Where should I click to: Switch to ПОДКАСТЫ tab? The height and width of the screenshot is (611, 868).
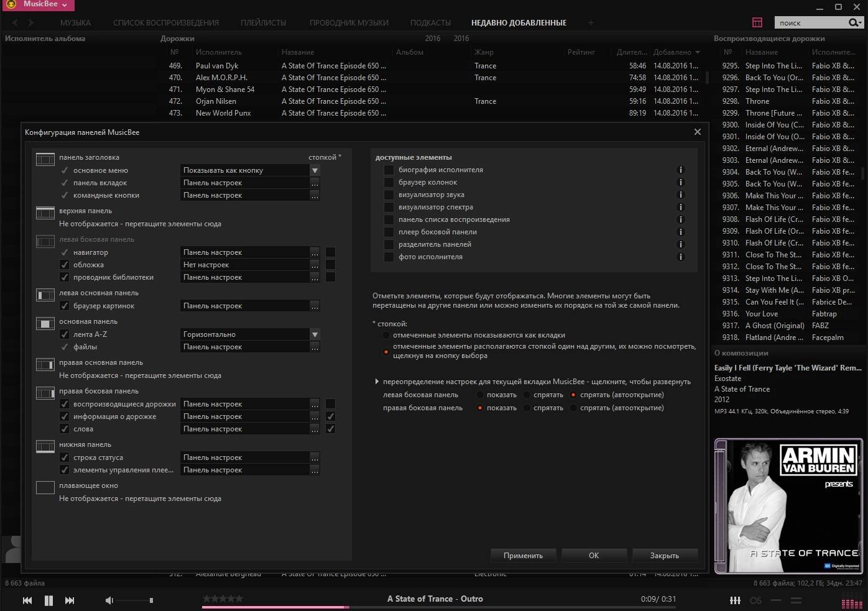point(430,22)
